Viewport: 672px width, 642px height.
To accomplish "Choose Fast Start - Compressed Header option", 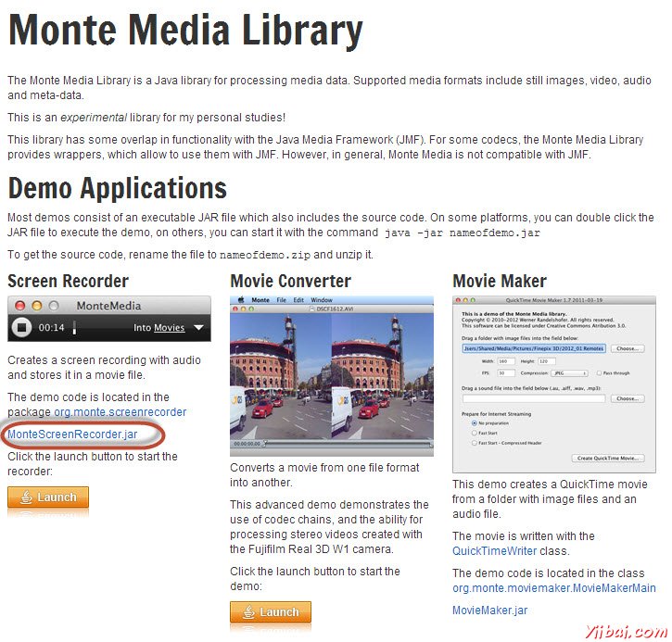I will 475,443.
